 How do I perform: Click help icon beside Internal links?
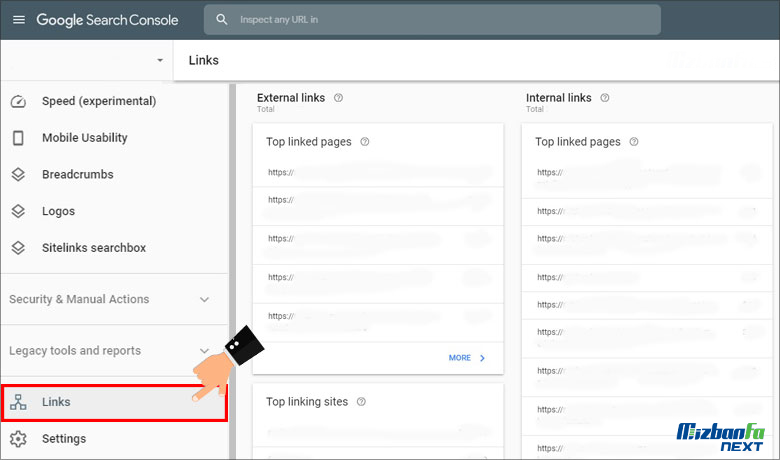pyautogui.click(x=605, y=98)
